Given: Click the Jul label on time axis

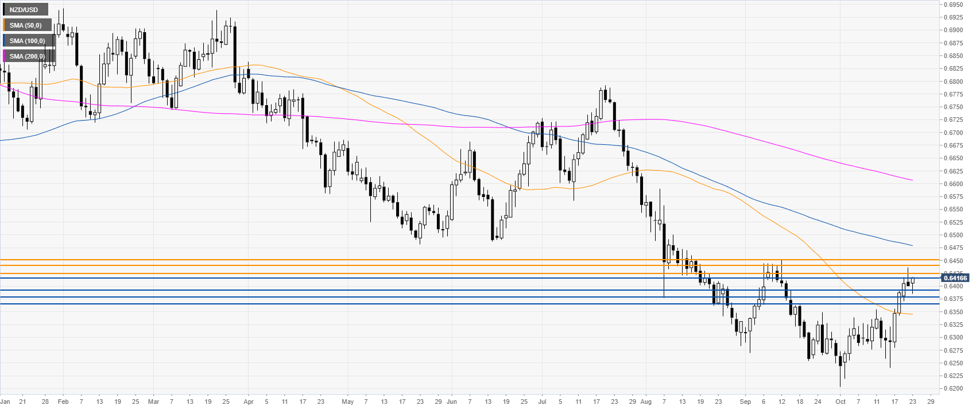Looking at the screenshot, I should (542, 402).
